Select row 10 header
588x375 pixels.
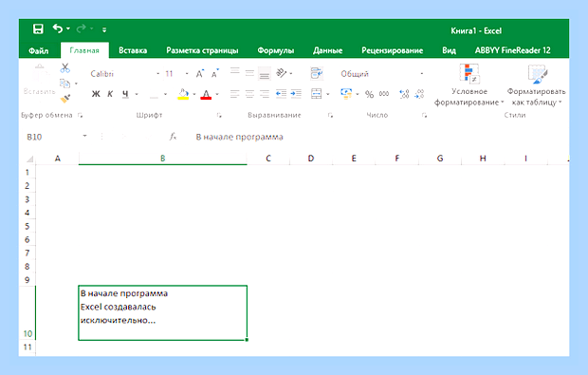coord(28,313)
